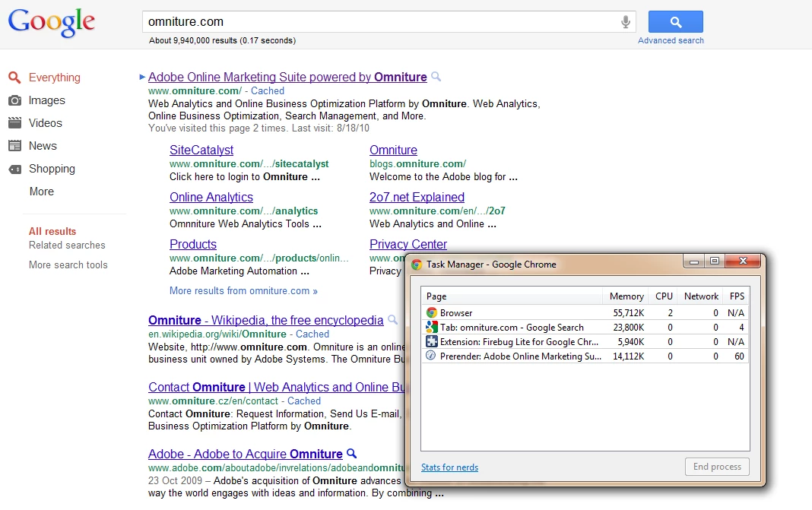
Task: Select Firebug Lite extension puzzle icon
Action: pyautogui.click(x=431, y=342)
